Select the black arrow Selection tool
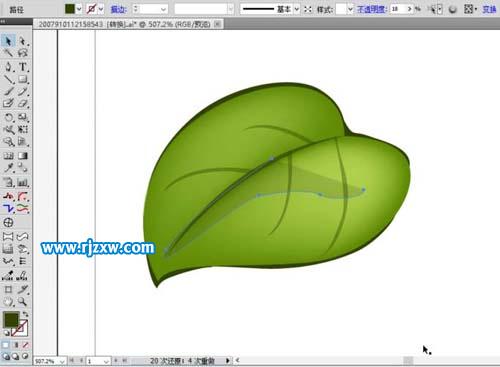Screen dimensions: 500x367 [8, 41]
